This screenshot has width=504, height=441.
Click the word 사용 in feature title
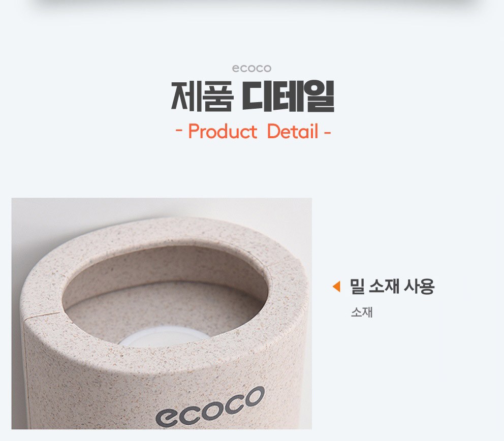[x=419, y=287]
